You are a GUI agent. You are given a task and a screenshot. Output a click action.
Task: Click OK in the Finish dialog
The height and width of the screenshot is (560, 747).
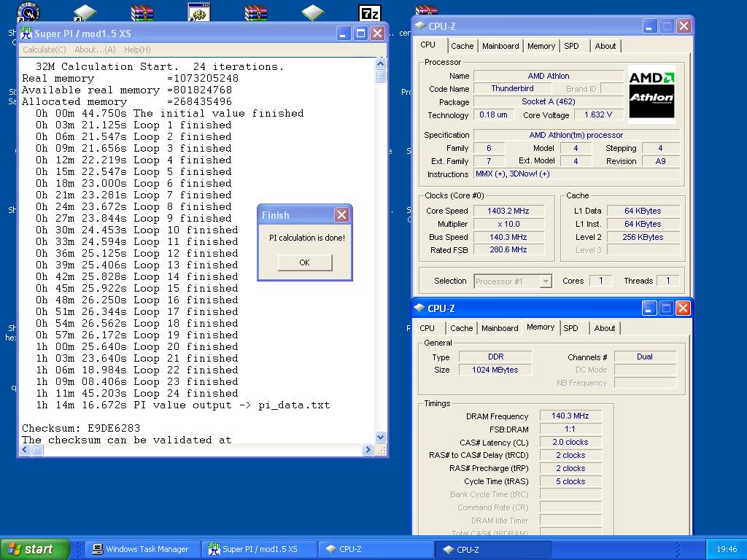point(305,262)
